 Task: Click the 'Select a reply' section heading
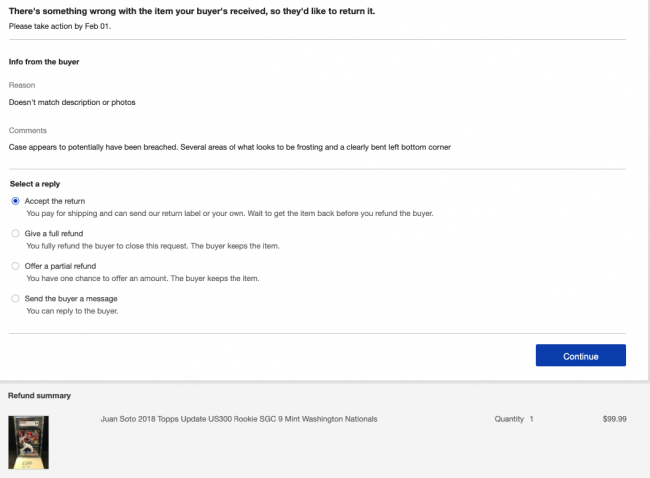pyautogui.click(x=37, y=184)
